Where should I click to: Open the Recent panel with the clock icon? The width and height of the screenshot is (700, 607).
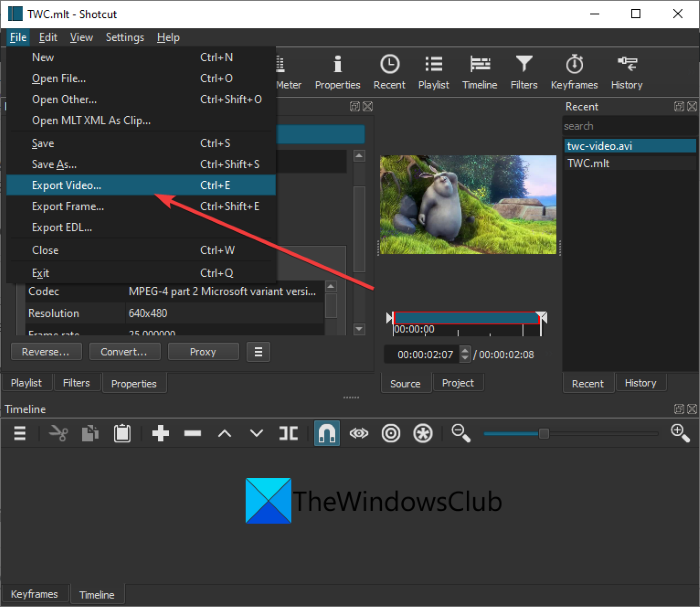[389, 72]
